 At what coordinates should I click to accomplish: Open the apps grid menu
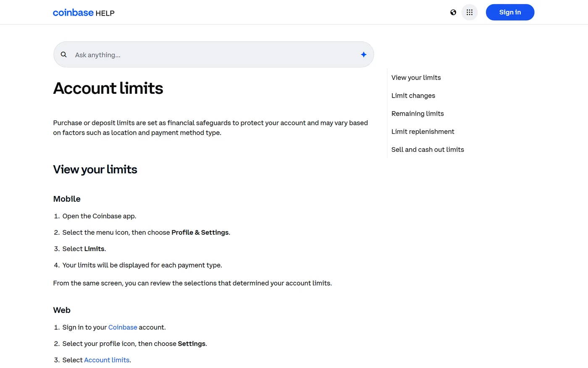coord(470,12)
